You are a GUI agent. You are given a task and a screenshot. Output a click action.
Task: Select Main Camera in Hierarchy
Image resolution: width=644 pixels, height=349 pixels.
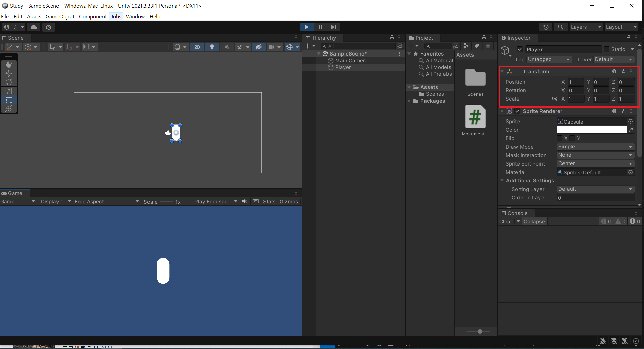tap(351, 61)
